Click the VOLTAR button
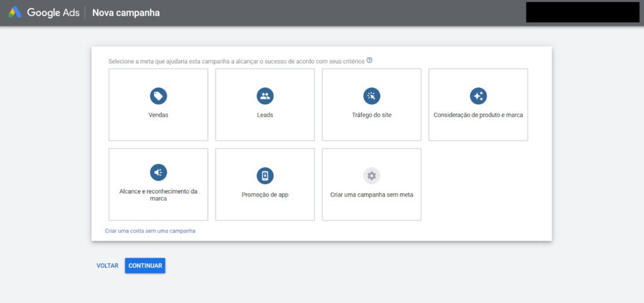The width and height of the screenshot is (644, 303). pos(107,266)
